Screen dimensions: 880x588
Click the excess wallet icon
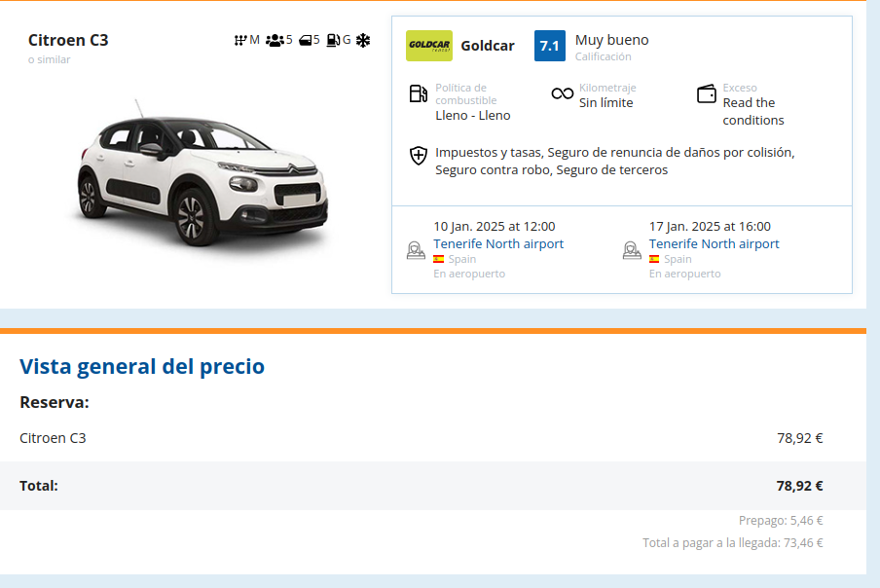pos(707,93)
